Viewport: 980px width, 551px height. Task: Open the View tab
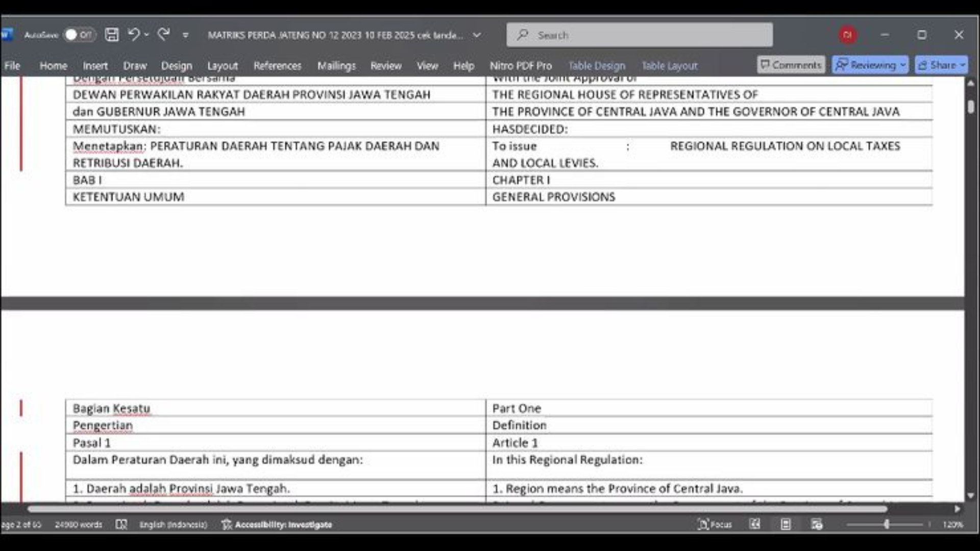tap(427, 66)
